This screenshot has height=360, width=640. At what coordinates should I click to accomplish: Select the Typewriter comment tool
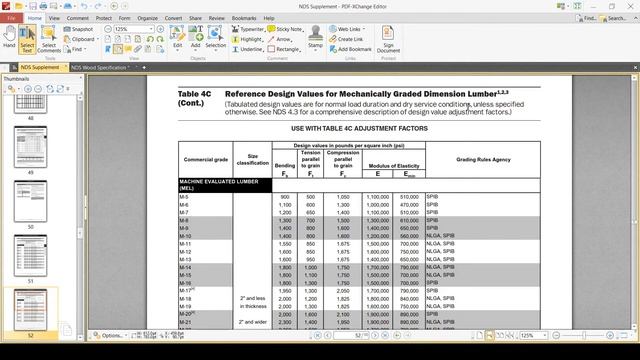click(x=248, y=29)
